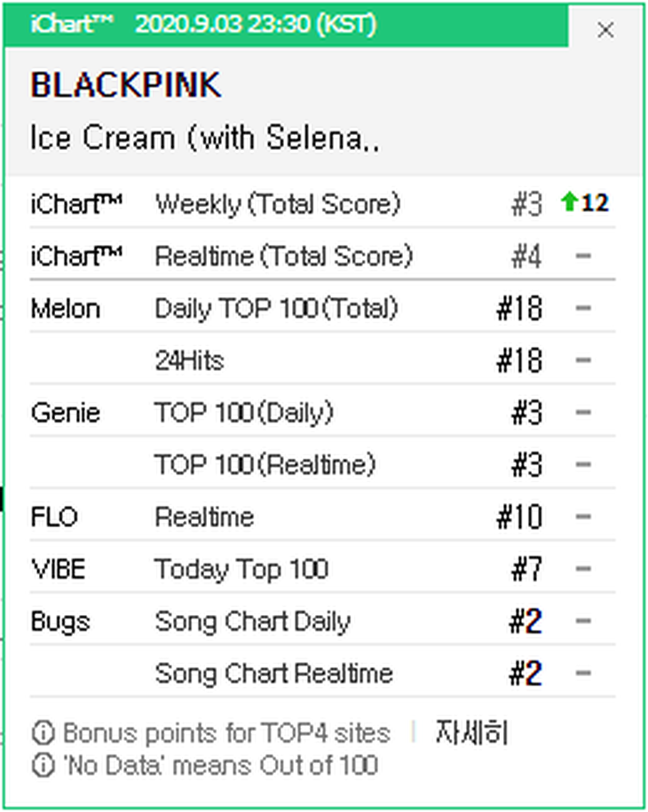Click the info icon beside 'No Data' note
The height and width of the screenshot is (812, 648).
(x=42, y=765)
